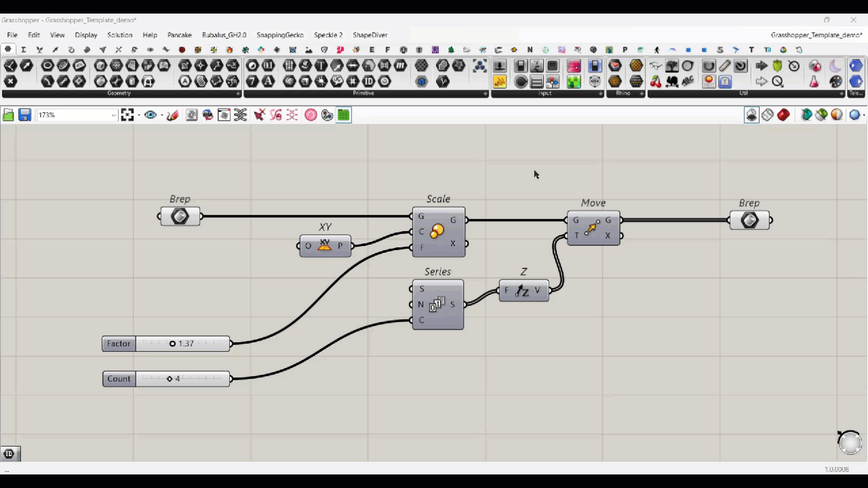Image resolution: width=868 pixels, height=488 pixels.
Task: Open preview mesh quality dropdown arrow
Action: point(863,115)
